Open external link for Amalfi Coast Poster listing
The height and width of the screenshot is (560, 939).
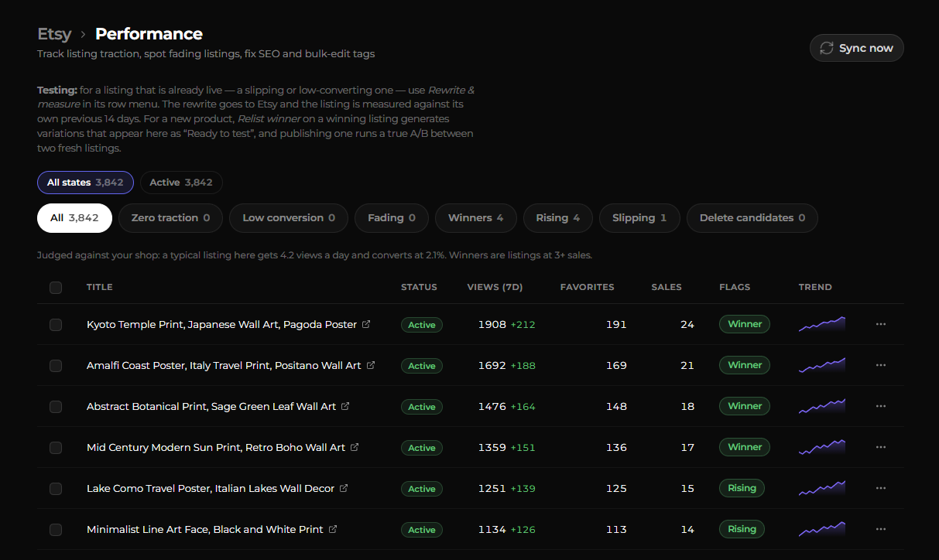pyautogui.click(x=371, y=365)
